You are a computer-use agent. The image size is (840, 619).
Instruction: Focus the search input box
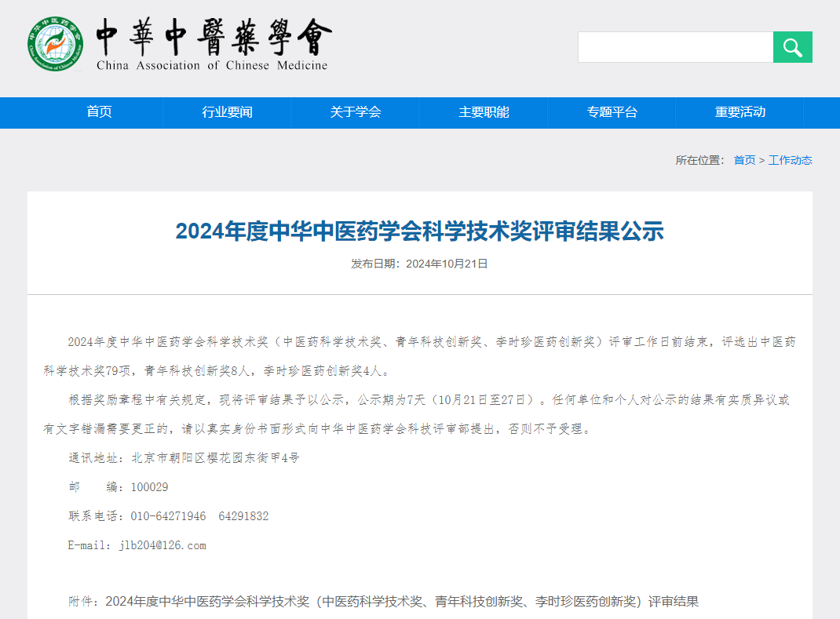[x=675, y=47]
